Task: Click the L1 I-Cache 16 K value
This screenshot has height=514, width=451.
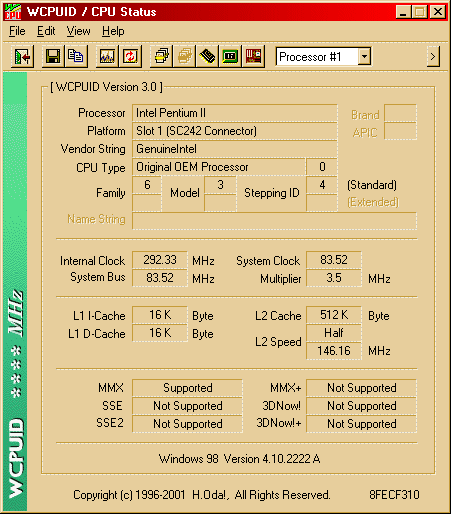Action: (160, 315)
